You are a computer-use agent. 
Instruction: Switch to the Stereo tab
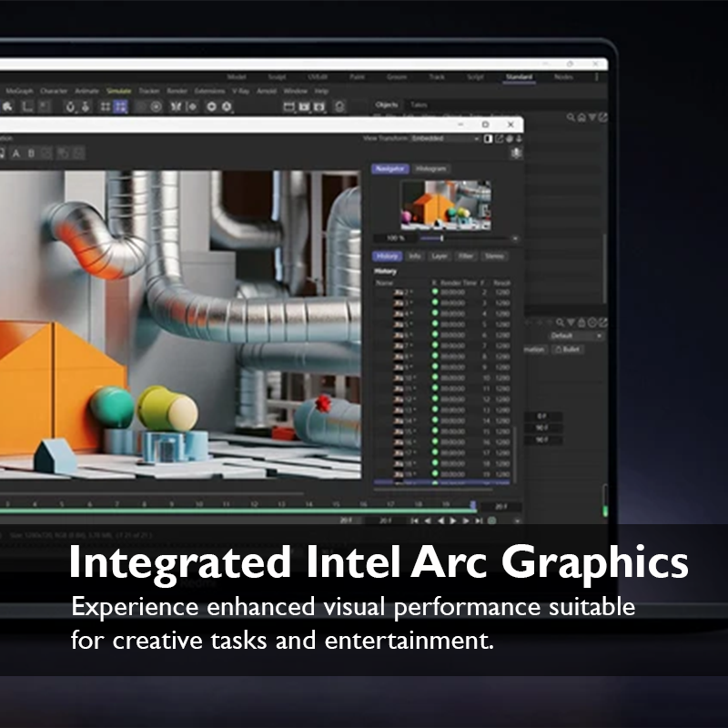tap(494, 256)
